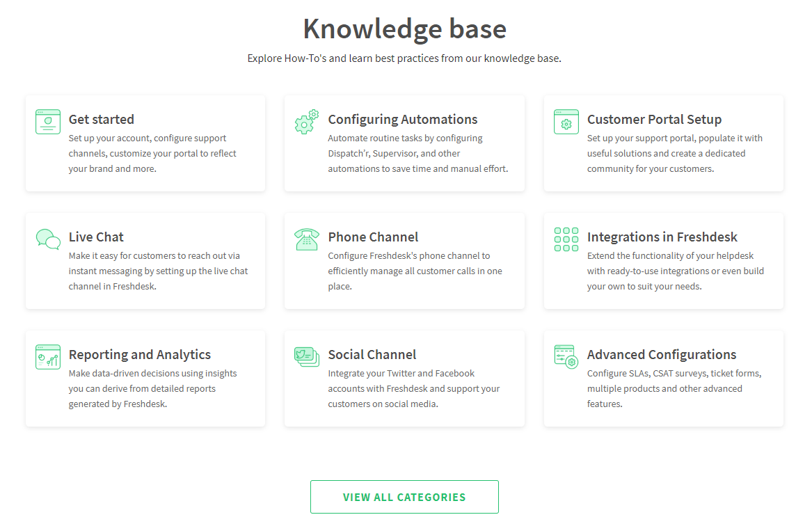Click the Integrations grid icon
Viewport: 812px width, 524px height.
(x=566, y=239)
